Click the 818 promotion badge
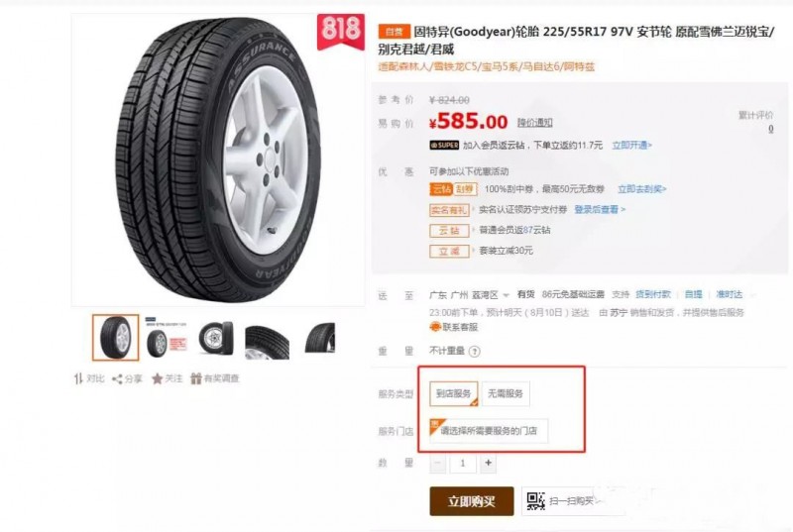This screenshot has width=793, height=532. (x=341, y=32)
